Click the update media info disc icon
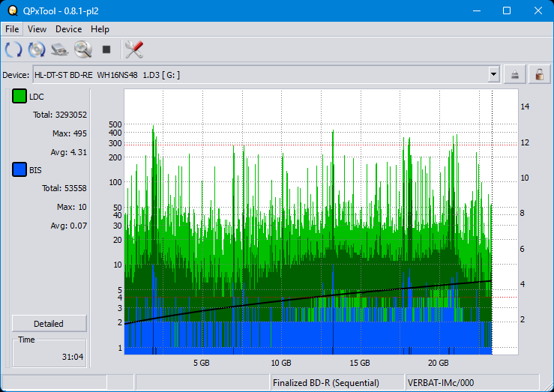 pyautogui.click(x=37, y=50)
